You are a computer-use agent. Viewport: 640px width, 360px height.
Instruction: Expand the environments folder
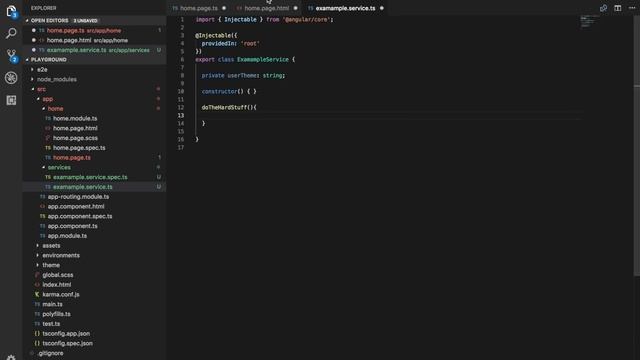61,256
